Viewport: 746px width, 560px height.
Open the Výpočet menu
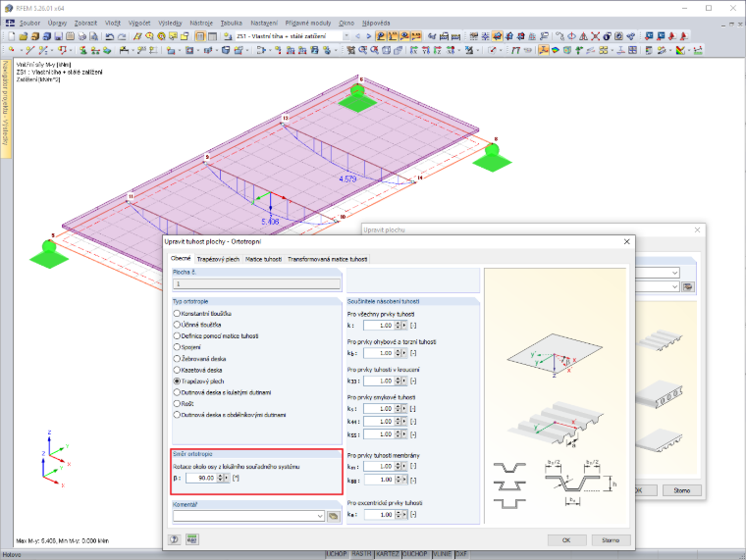pyautogui.click(x=139, y=23)
